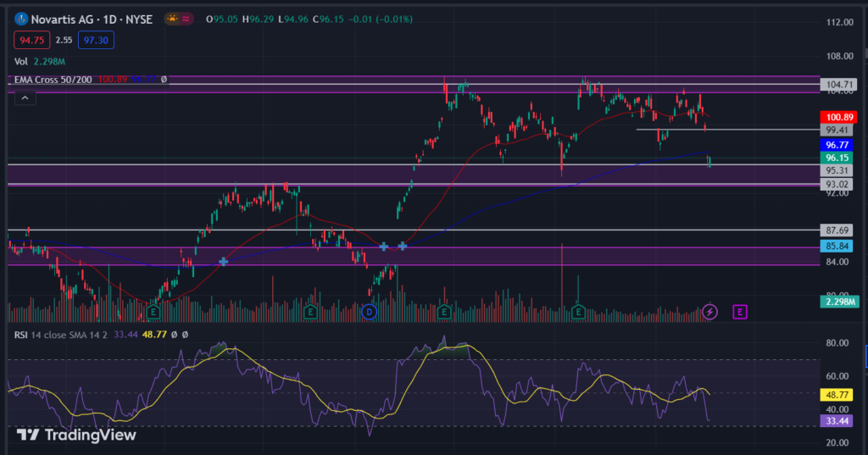The image size is (868, 455).
Task: Click the yellow 48.77 RSI axis label
Action: (837, 395)
